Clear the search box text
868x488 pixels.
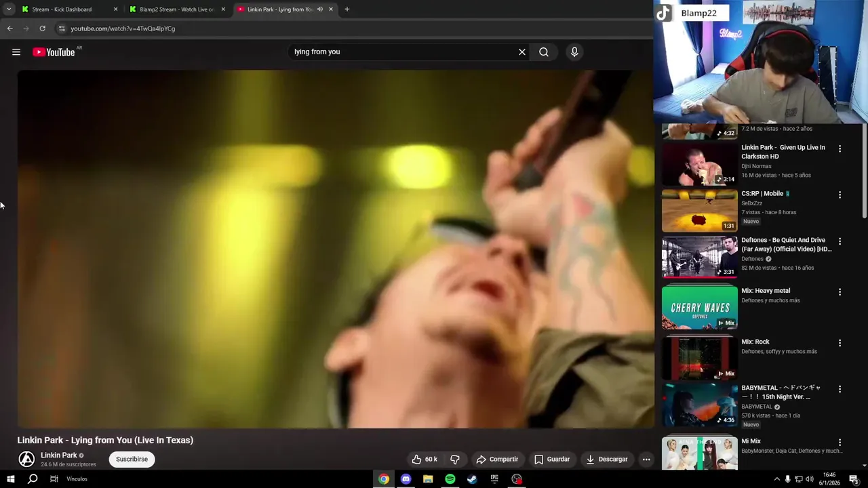coord(522,52)
